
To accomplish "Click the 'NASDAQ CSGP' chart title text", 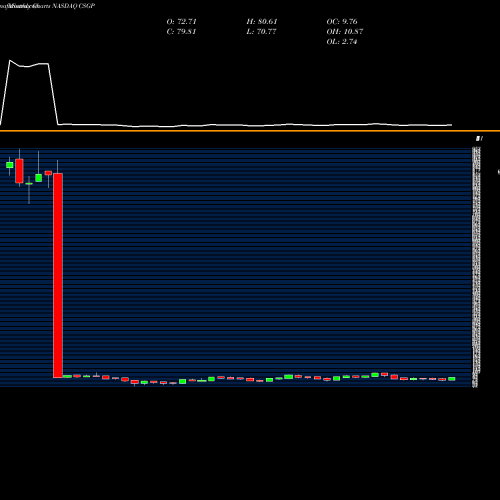I will [x=74, y=6].
